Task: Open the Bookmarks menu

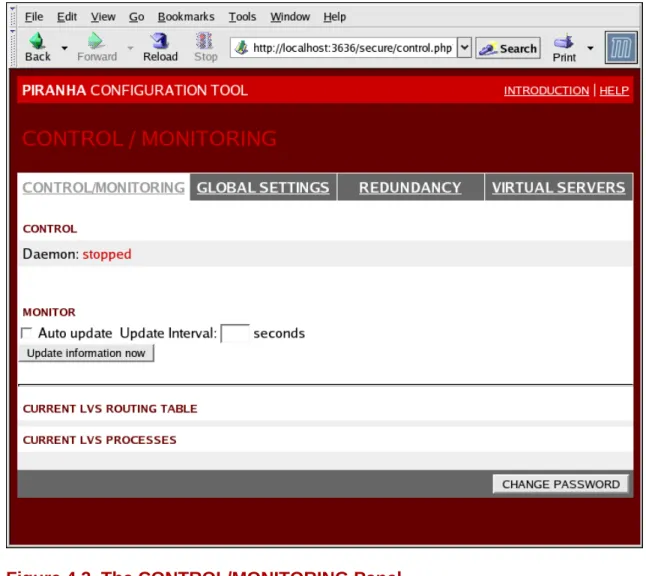Action: [186, 17]
